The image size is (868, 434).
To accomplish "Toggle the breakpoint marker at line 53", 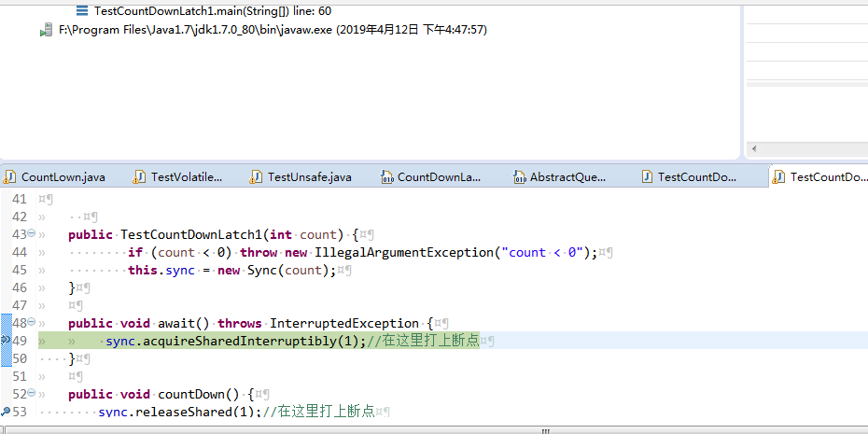I will coord(6,411).
